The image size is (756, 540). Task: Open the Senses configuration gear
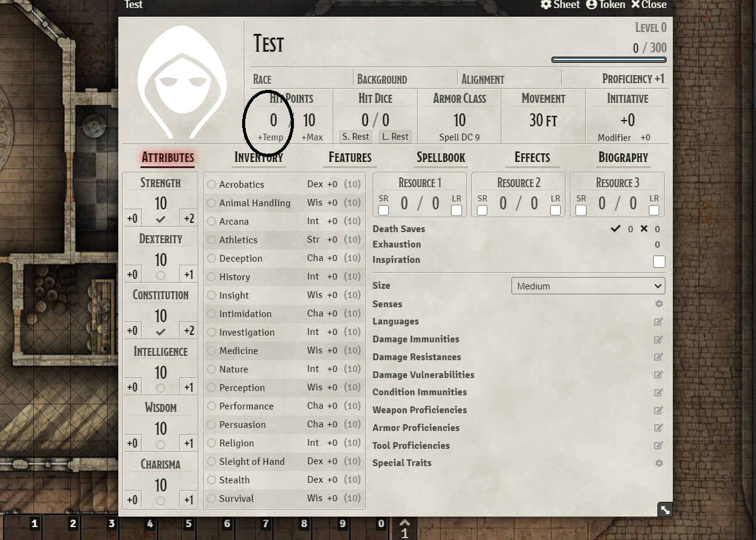point(659,304)
